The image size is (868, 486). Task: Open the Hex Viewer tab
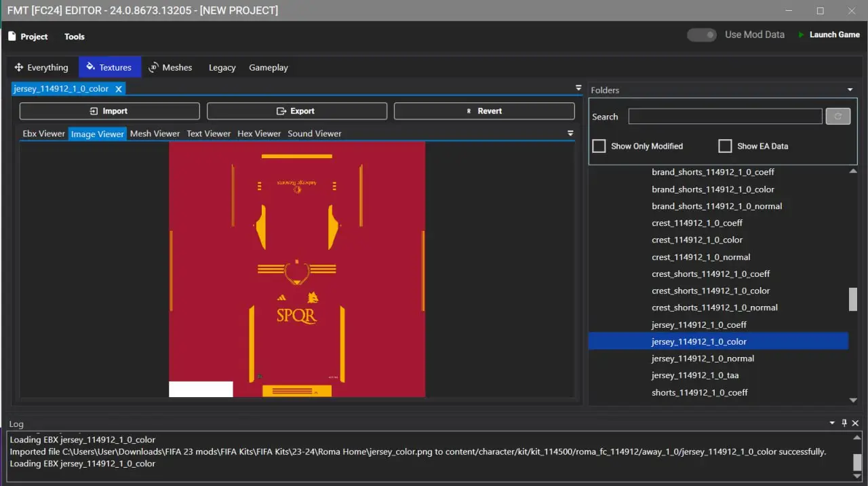[259, 134]
